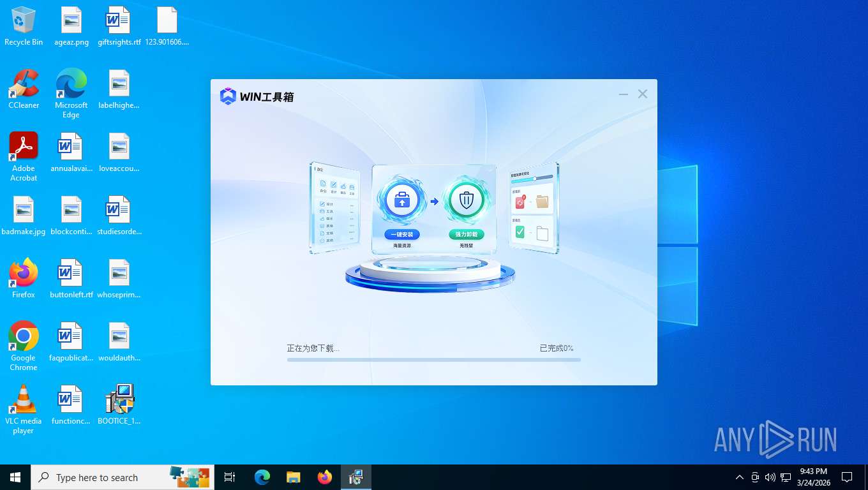868x490 pixels.
Task: Minimize the WIN工具箱 installer window
Action: pos(624,94)
